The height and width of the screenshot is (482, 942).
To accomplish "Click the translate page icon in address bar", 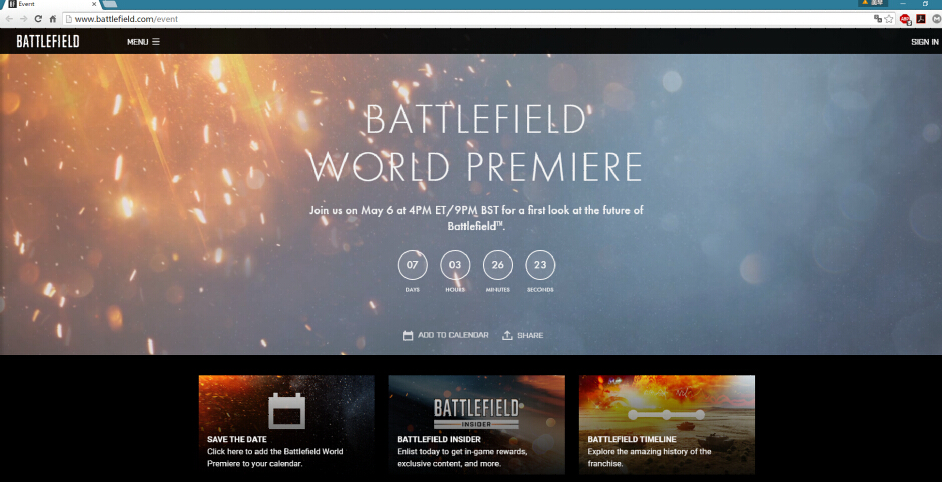I will (x=878, y=19).
